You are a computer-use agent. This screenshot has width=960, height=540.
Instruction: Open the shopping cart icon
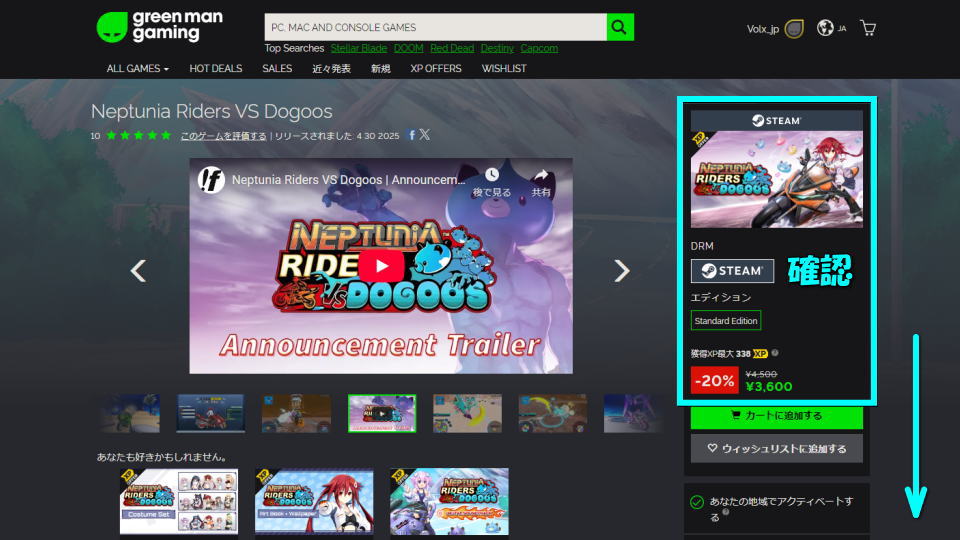(x=868, y=28)
